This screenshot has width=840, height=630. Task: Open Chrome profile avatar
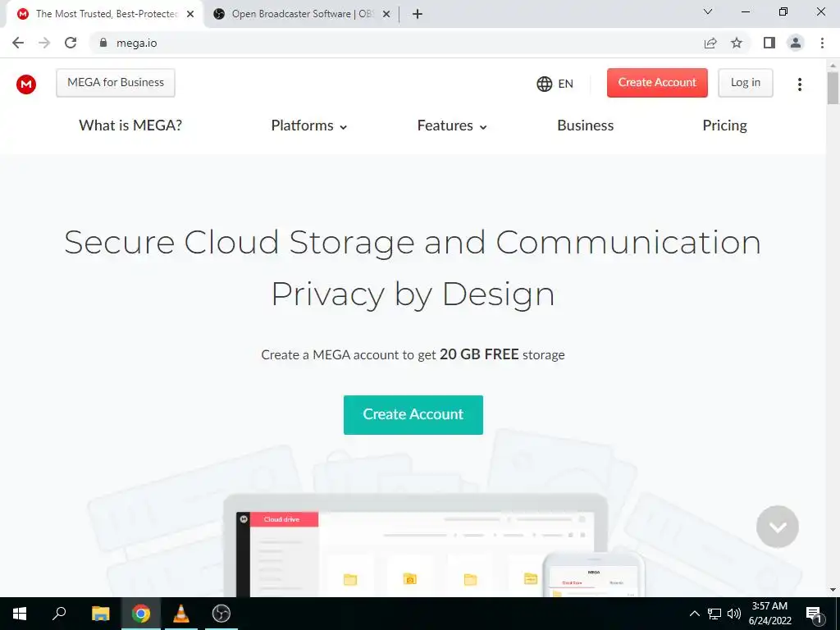click(x=796, y=43)
